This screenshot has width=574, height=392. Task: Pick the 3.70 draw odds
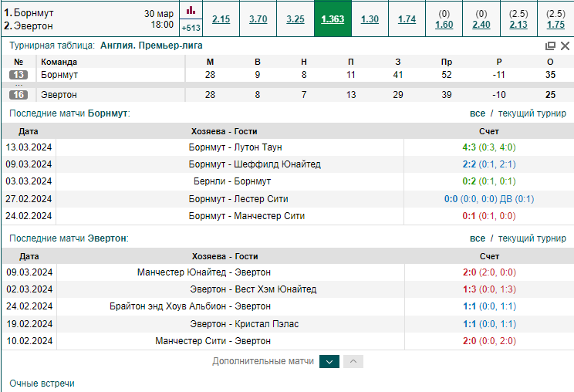(258, 19)
